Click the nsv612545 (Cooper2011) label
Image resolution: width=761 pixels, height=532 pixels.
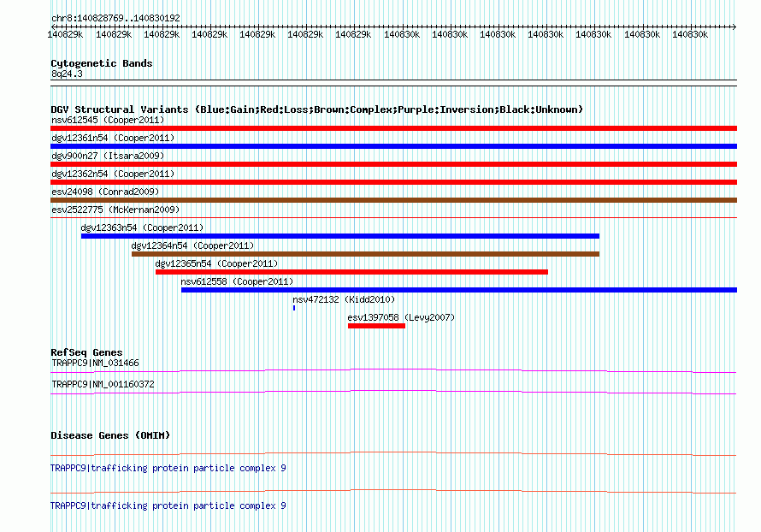[108, 120]
